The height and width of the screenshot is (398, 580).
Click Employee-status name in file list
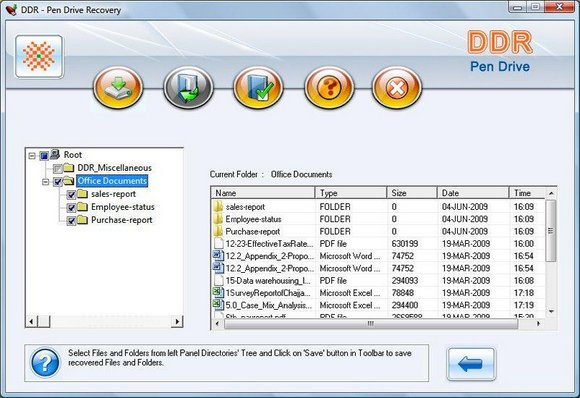pyautogui.click(x=253, y=219)
